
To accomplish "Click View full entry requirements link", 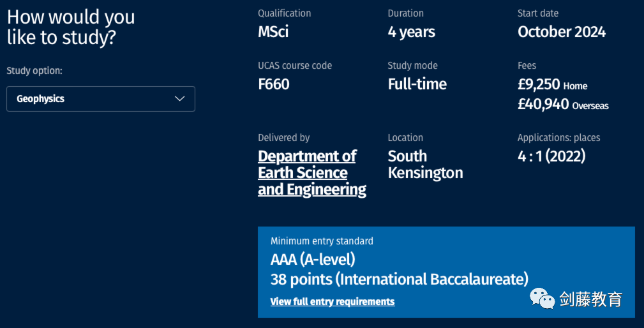I will click(333, 301).
